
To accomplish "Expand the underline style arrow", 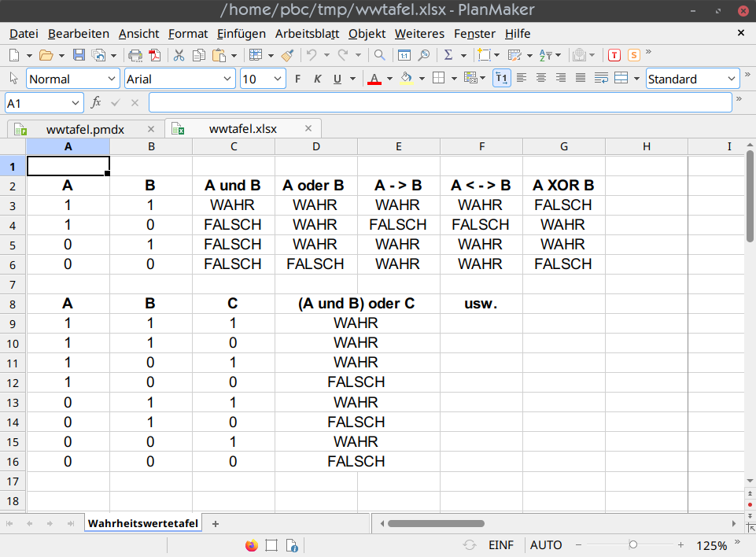I will (x=353, y=79).
